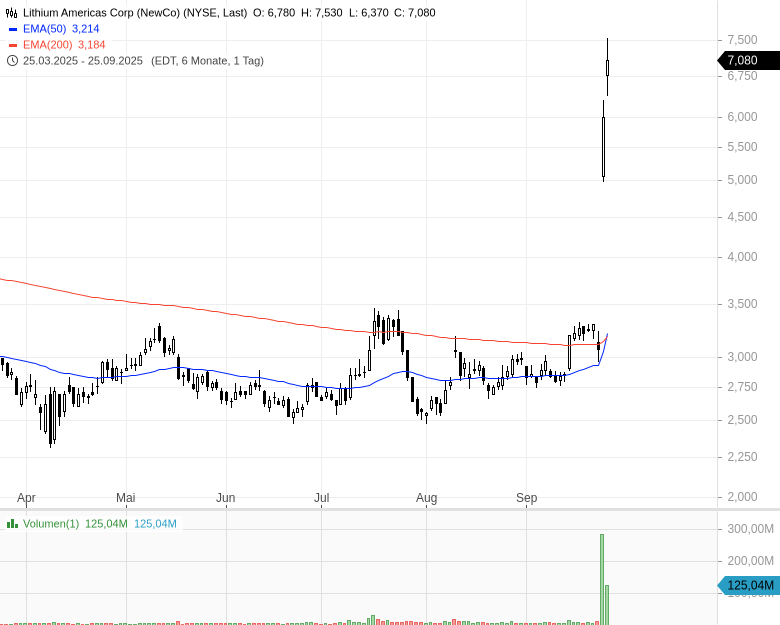Click the black 7,080 current price tag

click(x=749, y=60)
